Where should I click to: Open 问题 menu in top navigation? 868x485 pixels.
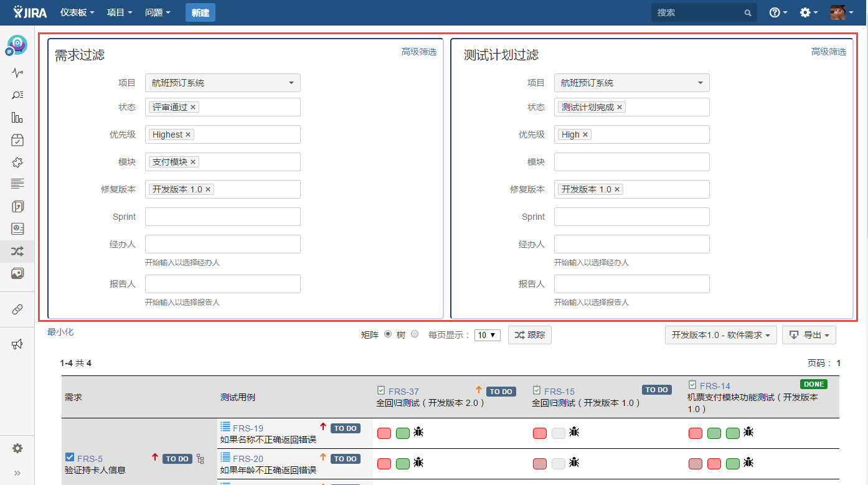[x=158, y=12]
